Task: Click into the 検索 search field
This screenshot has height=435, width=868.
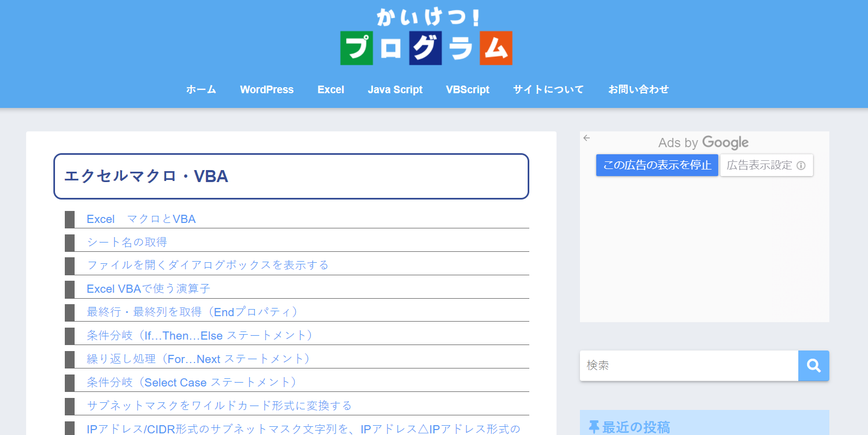Action: pyautogui.click(x=689, y=366)
